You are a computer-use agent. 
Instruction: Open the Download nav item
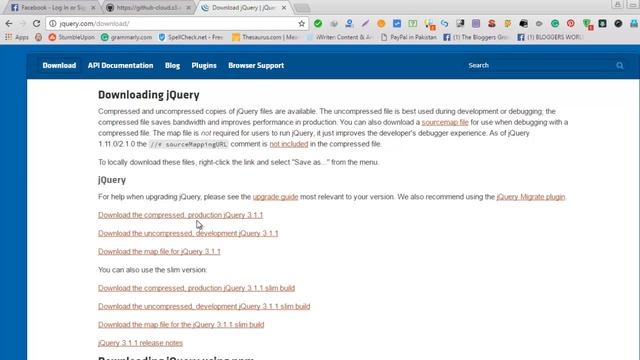[x=59, y=65]
